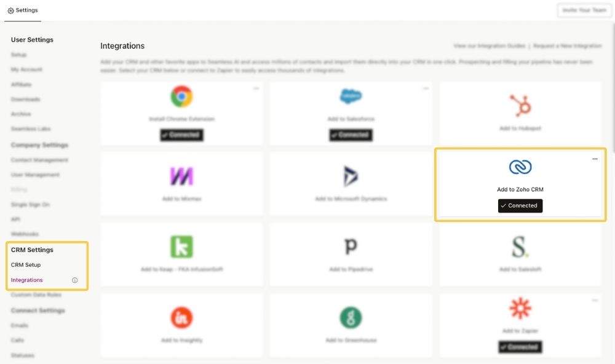
Task: Click the Chrome logo icon
Action: coord(181,97)
